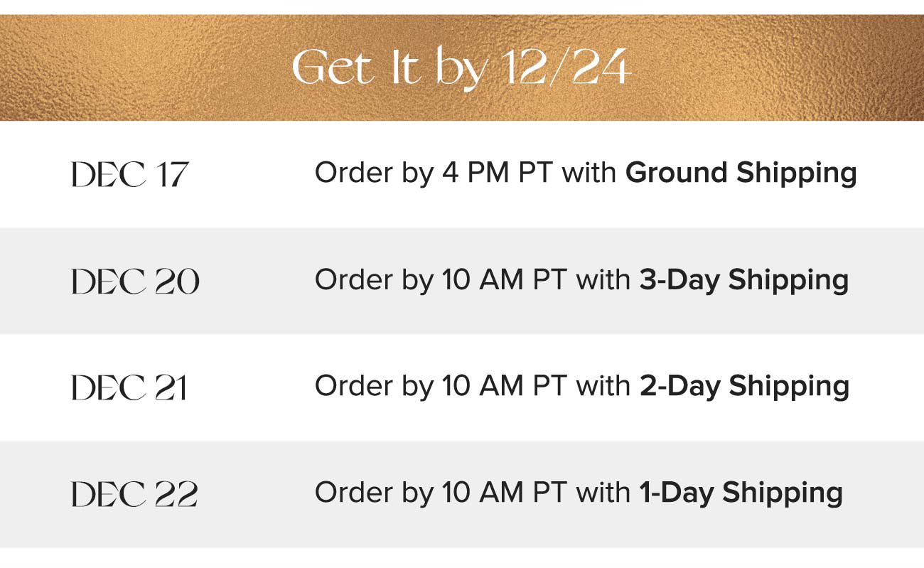This screenshot has height=568, width=924.
Task: Click the "Get It by 12/24" heading
Action: pos(461,69)
